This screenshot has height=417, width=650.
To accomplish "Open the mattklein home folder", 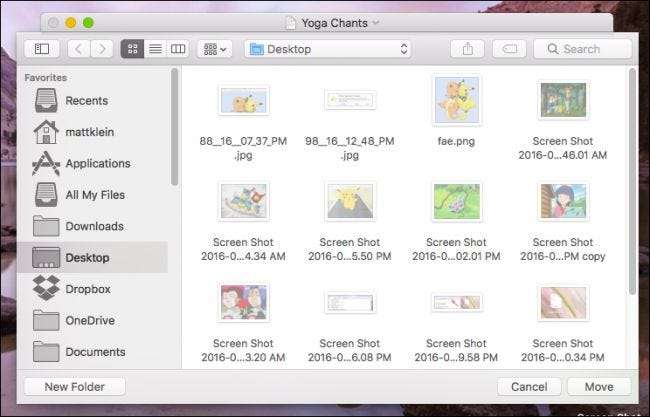I will point(91,131).
